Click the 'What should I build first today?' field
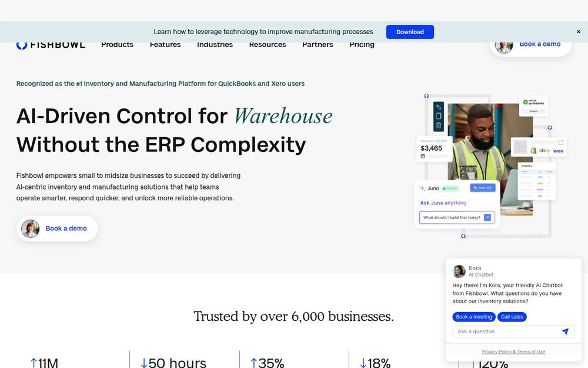This screenshot has width=588, height=368. tap(457, 217)
